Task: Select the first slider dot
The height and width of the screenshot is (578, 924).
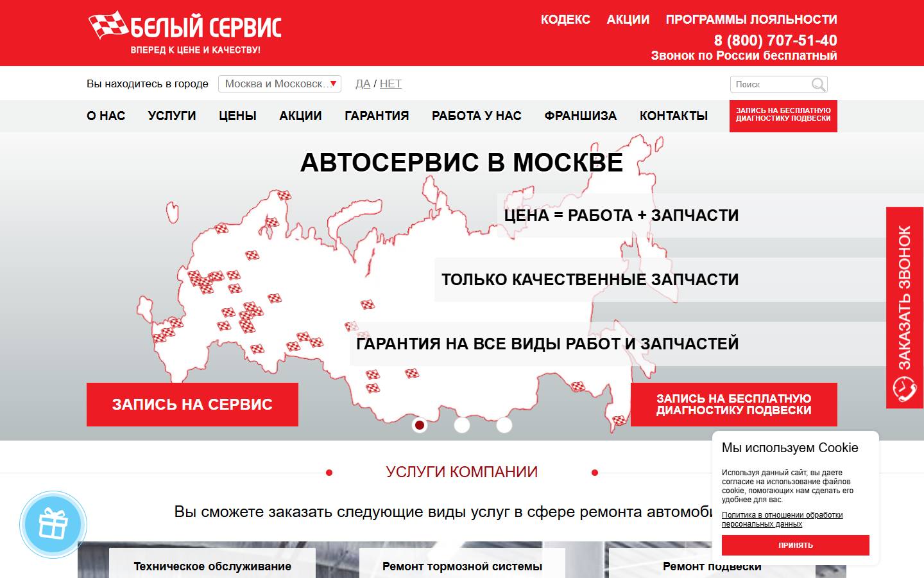Action: click(x=420, y=425)
